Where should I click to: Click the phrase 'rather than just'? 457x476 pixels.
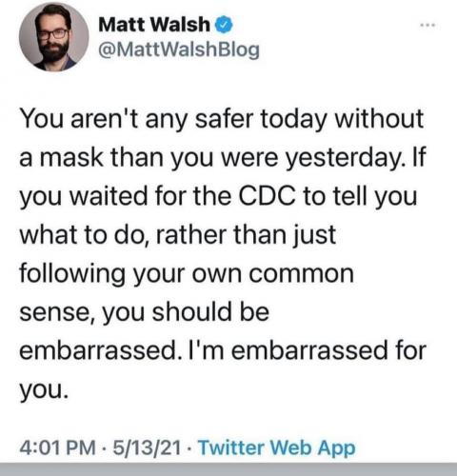246,235
